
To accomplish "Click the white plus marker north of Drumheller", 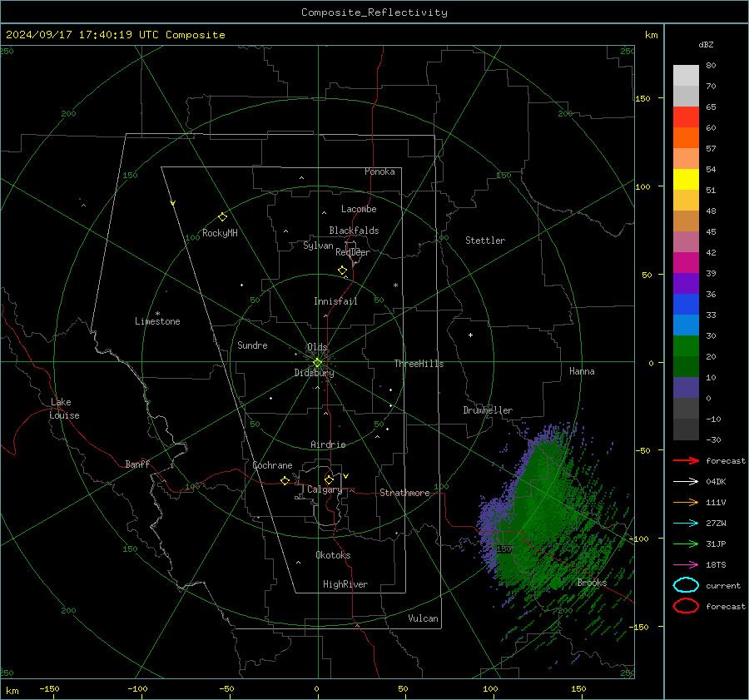I will click(470, 335).
